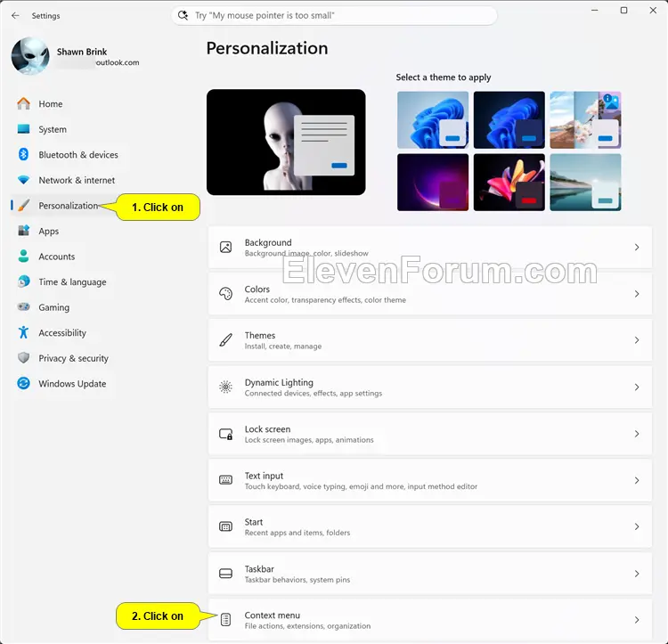Click the Gaming label in sidebar
This screenshot has width=668, height=644.
[x=53, y=307]
